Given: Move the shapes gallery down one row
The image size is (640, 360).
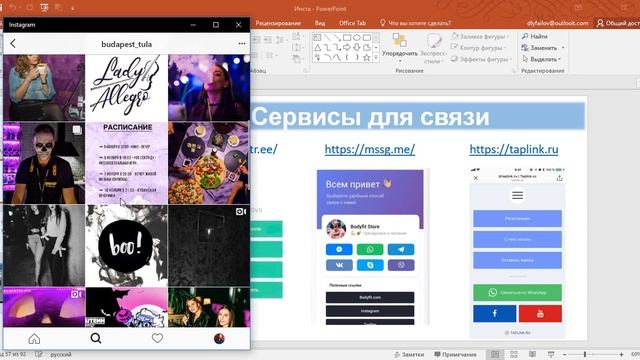Looking at the screenshot, I should 376,48.
